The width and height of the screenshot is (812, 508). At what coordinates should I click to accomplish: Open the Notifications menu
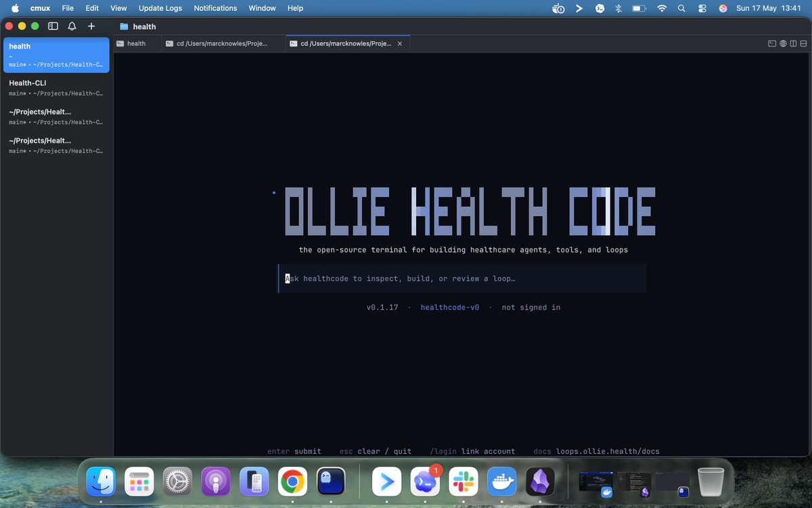tap(215, 8)
